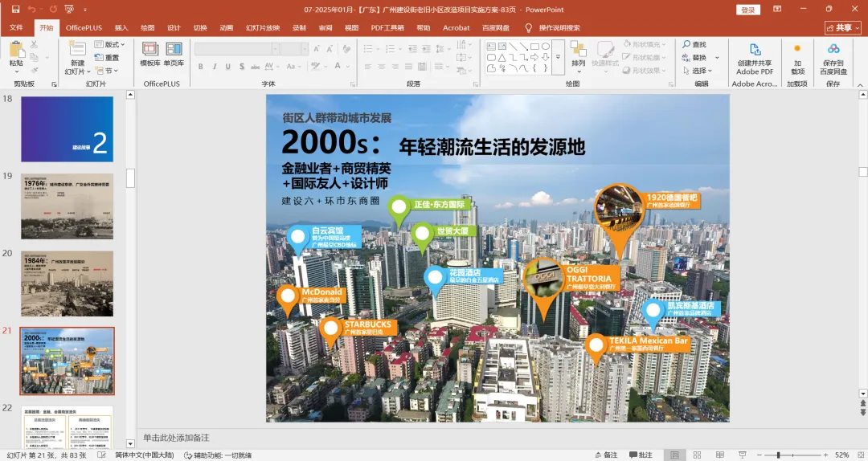Click the zoom out minus button

tap(760, 455)
